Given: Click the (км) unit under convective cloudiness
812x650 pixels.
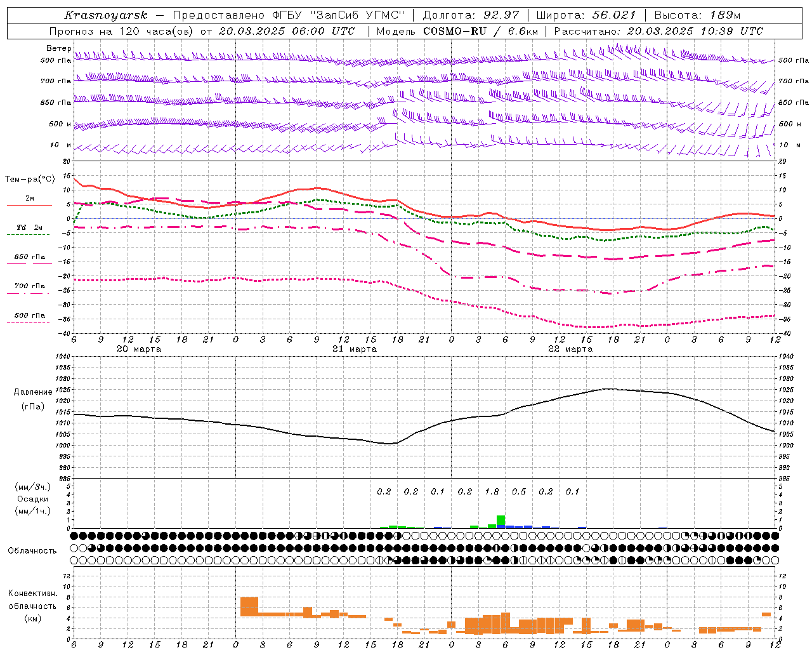Looking at the screenshot, I should pos(32,618).
